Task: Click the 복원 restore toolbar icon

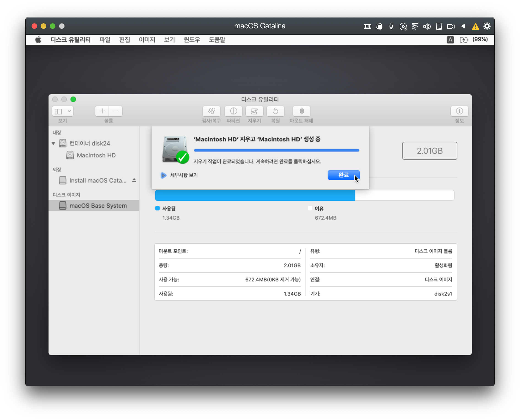Action: [276, 111]
